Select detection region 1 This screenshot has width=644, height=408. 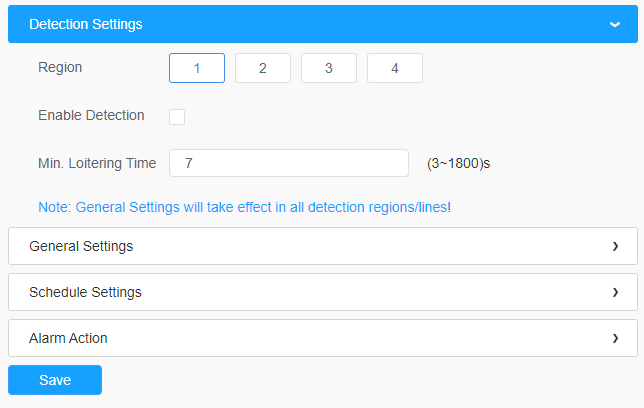click(197, 68)
